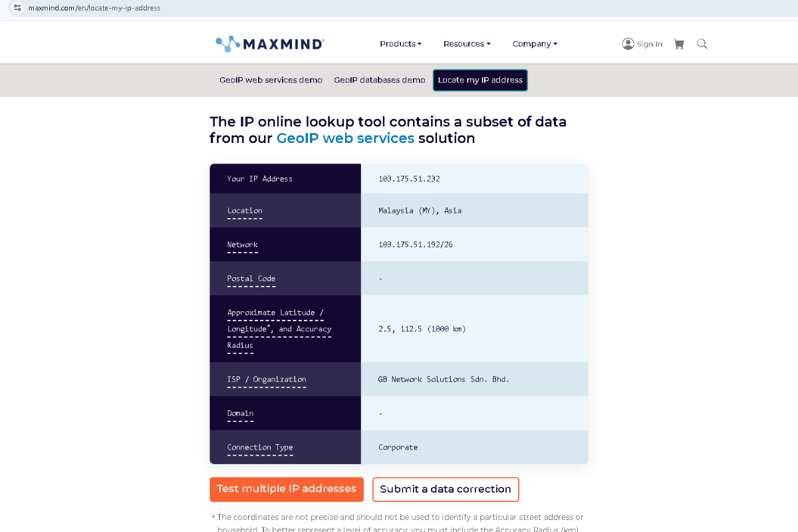The height and width of the screenshot is (532, 798).
Task: Click Test multiple IP addresses button
Action: pos(287,489)
